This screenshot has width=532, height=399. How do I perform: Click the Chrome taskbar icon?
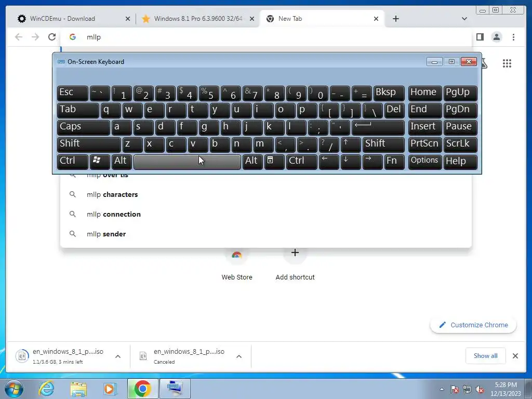point(142,389)
